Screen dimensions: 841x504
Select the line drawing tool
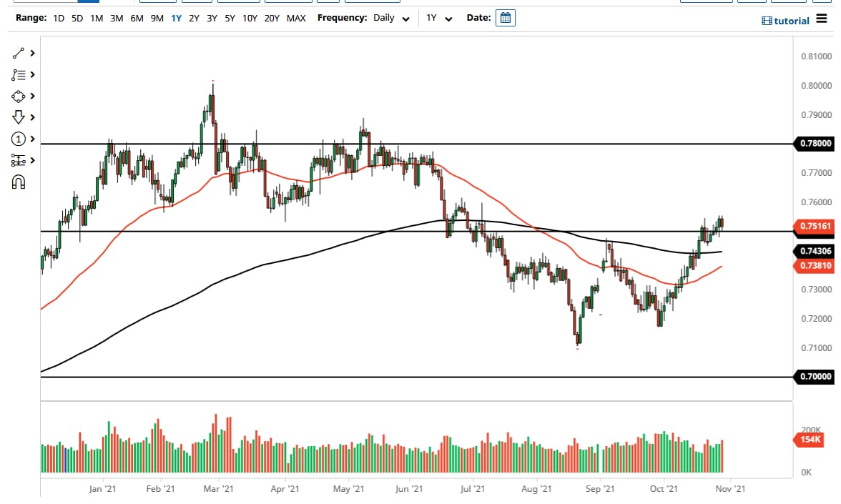pos(19,53)
